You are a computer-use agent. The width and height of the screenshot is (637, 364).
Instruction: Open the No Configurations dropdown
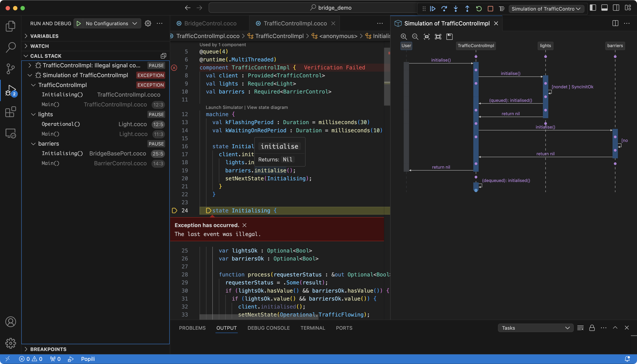tap(111, 24)
